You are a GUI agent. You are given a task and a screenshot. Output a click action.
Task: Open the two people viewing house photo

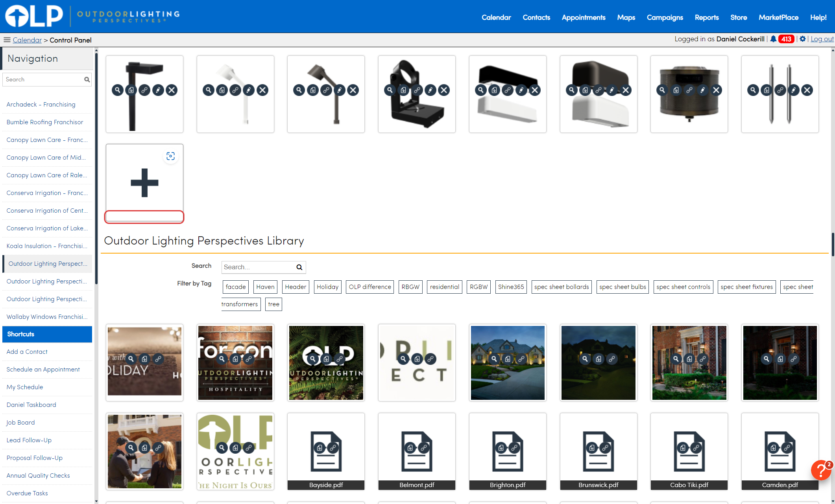click(144, 451)
